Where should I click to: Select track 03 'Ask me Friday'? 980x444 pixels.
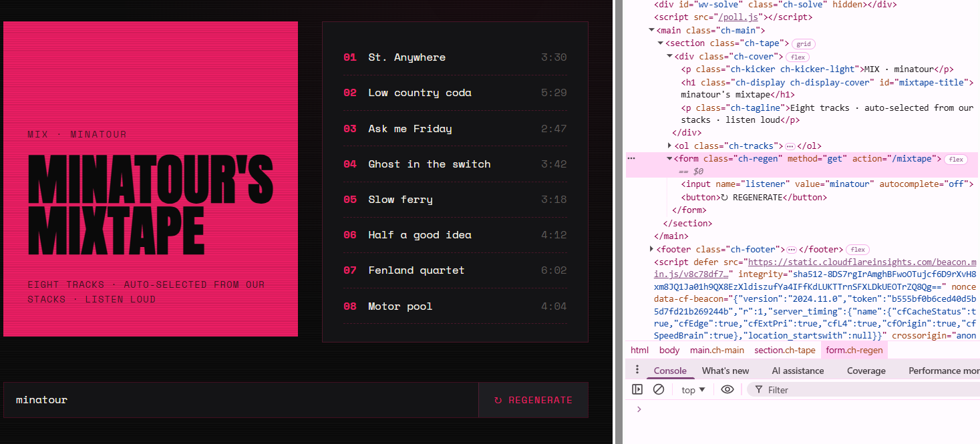(455, 129)
